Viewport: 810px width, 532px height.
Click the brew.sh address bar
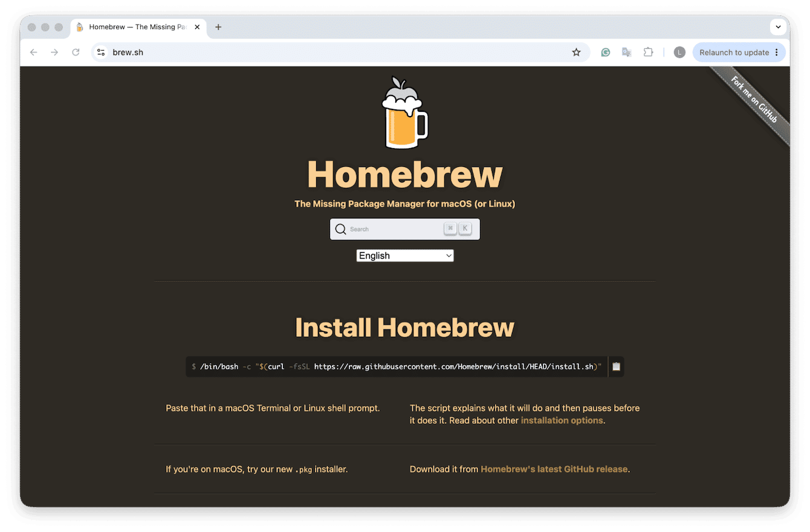pyautogui.click(x=340, y=53)
